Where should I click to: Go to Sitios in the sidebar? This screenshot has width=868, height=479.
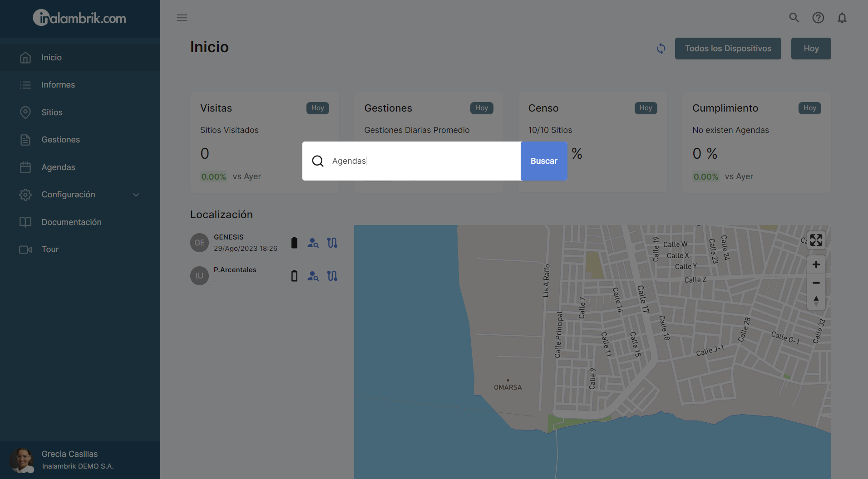click(80, 112)
